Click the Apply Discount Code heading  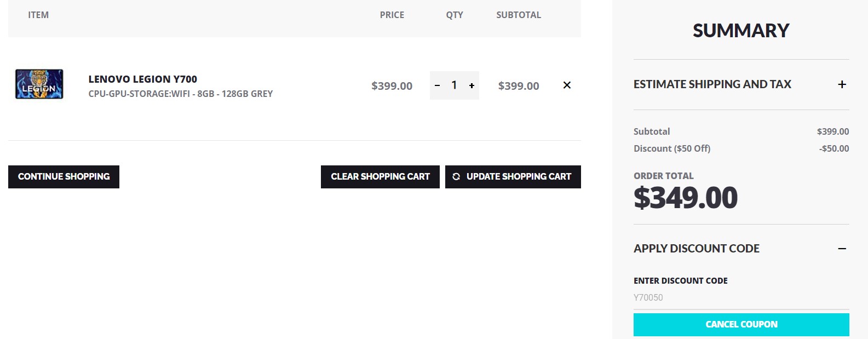[696, 249]
